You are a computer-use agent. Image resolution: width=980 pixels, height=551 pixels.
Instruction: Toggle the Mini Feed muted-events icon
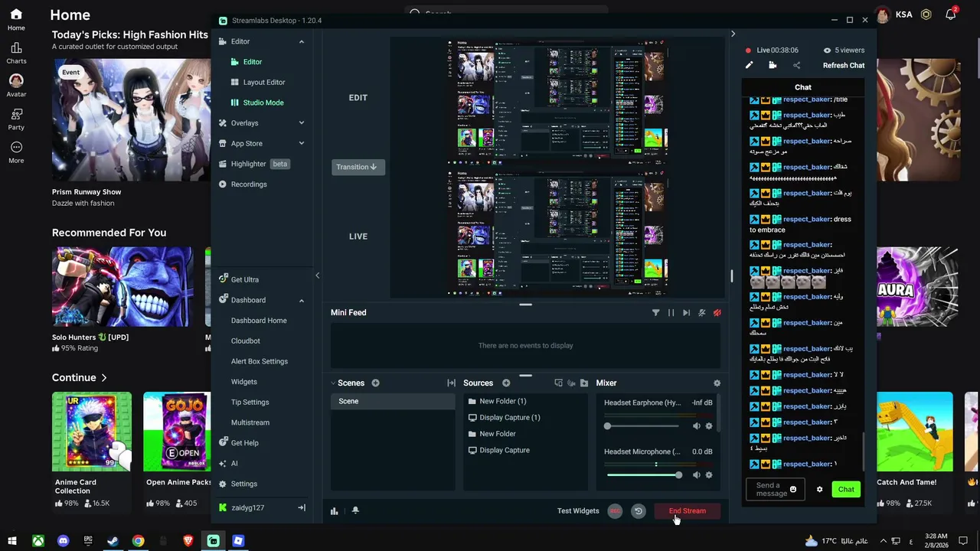701,312
